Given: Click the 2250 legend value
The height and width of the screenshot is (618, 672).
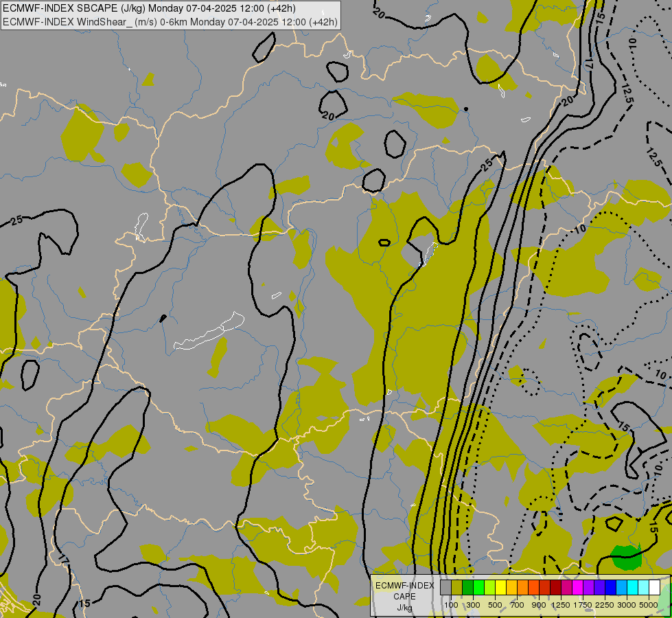Looking at the screenshot, I should pos(605,605).
